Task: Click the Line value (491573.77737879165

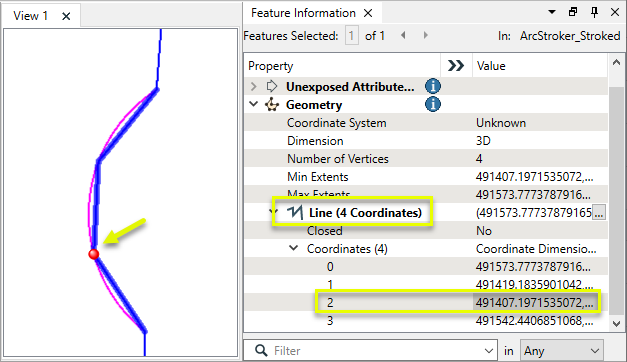Action: point(533,212)
